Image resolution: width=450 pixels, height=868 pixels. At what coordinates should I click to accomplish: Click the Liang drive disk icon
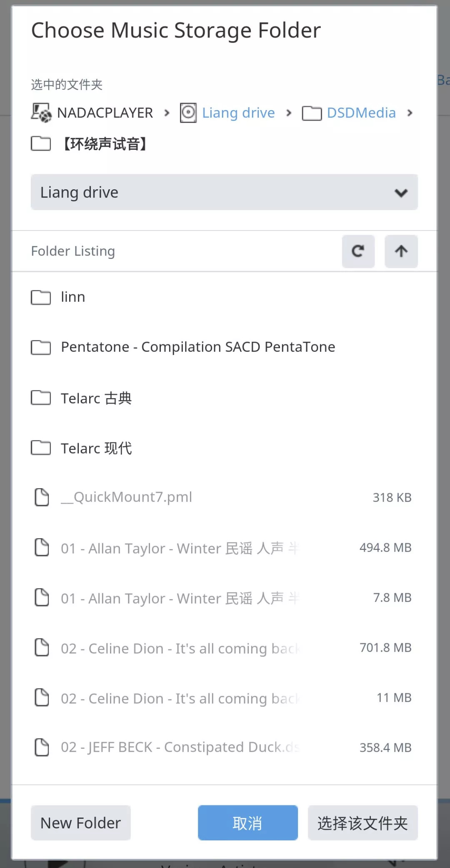point(188,113)
